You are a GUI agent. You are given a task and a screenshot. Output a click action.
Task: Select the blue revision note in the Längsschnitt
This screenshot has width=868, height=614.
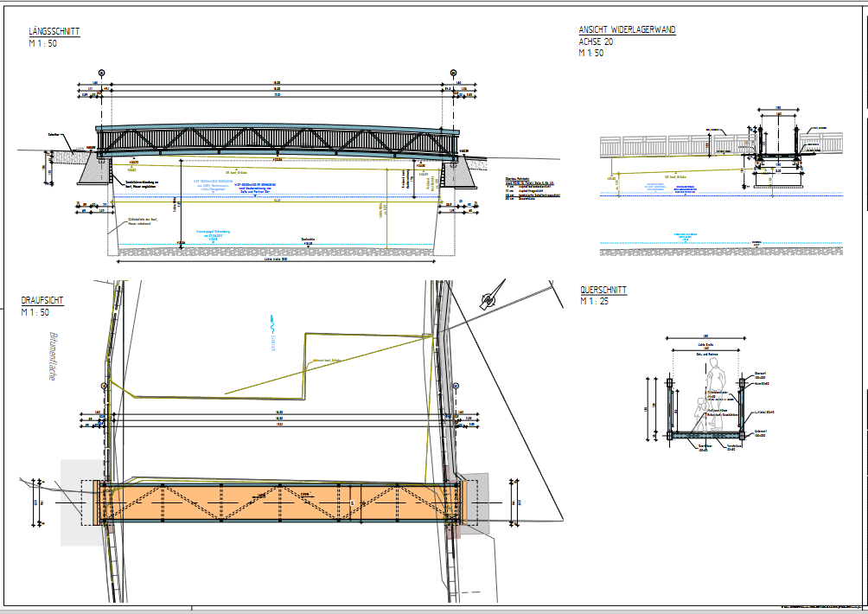[253, 189]
